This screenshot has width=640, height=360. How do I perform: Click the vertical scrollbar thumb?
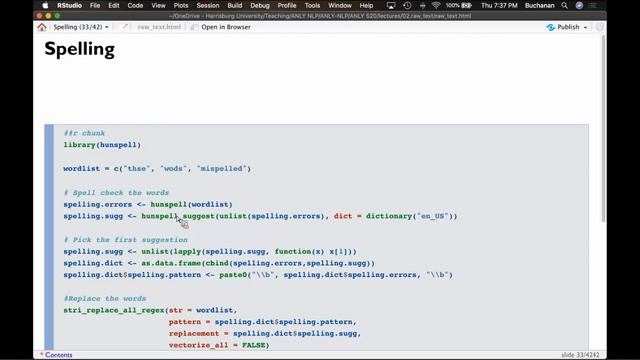(x=603, y=129)
